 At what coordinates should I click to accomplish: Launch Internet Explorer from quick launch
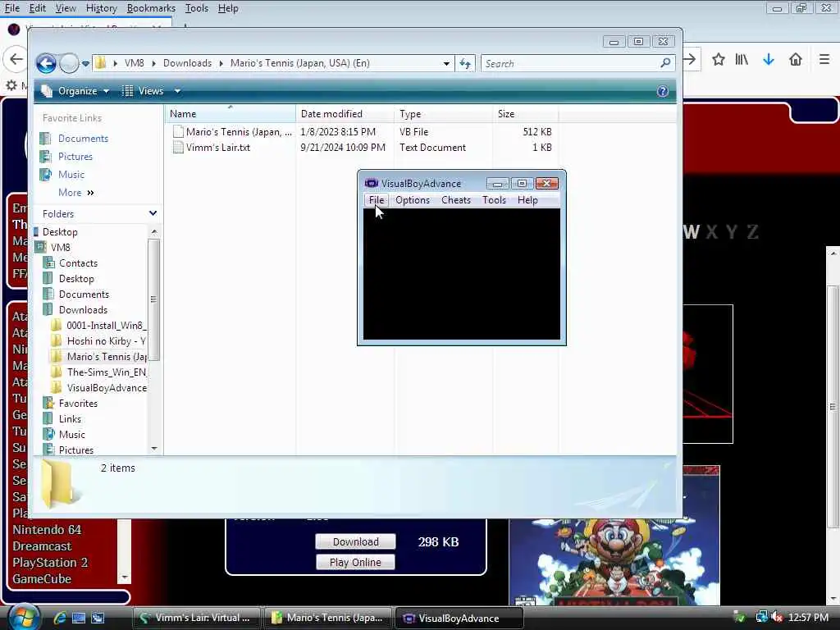click(59, 618)
